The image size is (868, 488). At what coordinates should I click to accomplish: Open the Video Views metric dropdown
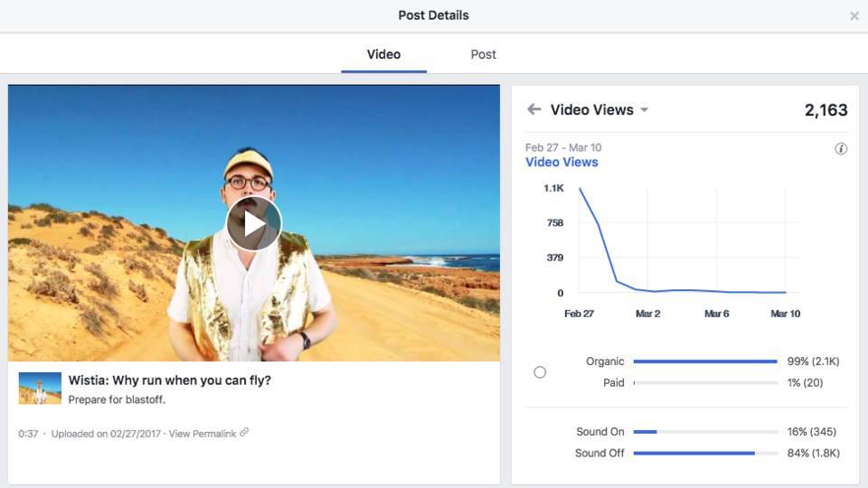(x=645, y=110)
